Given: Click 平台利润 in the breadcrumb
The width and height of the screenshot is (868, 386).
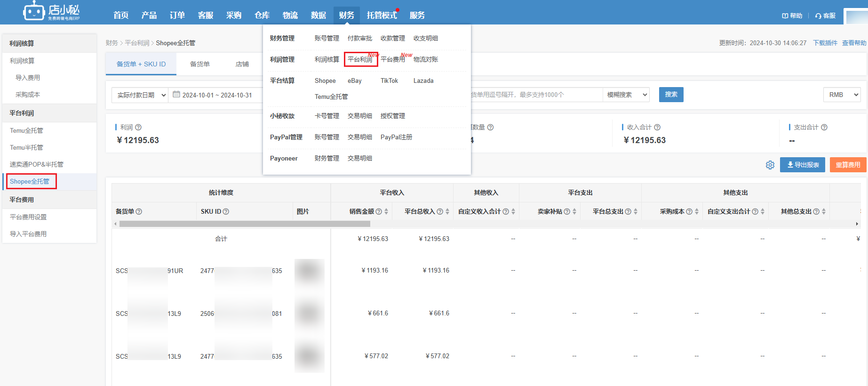Looking at the screenshot, I should (x=137, y=43).
